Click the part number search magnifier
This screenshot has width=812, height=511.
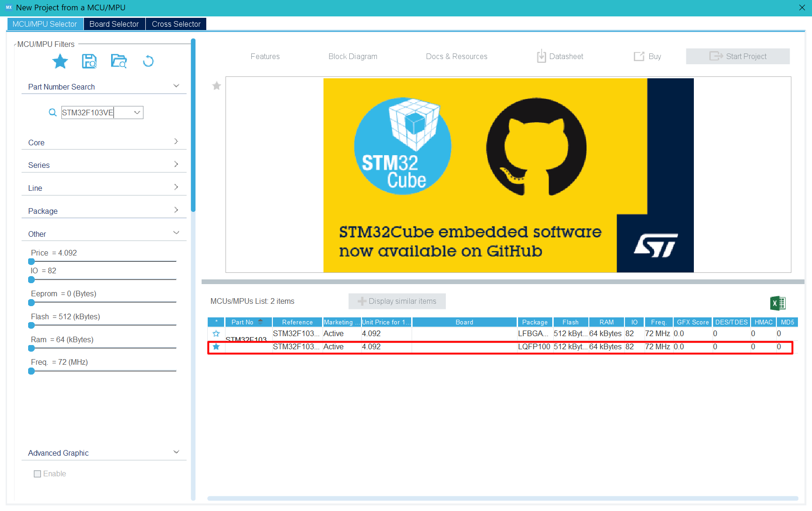click(x=53, y=113)
